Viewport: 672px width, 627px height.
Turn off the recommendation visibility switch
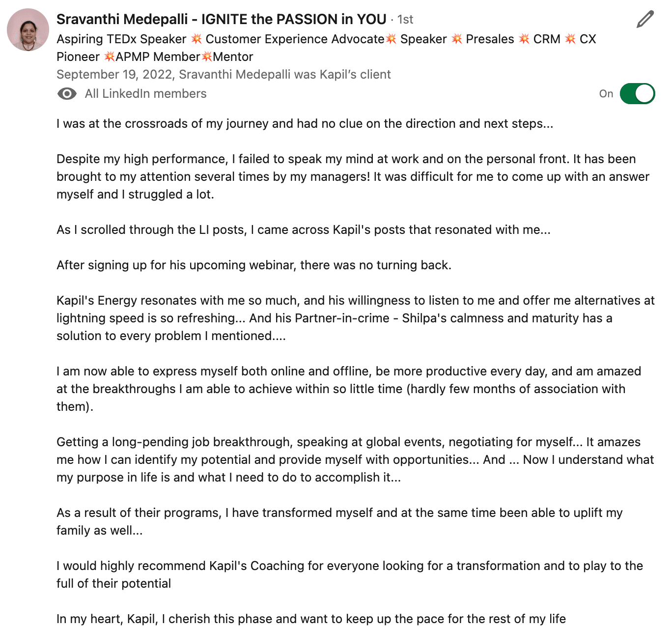[x=637, y=94]
